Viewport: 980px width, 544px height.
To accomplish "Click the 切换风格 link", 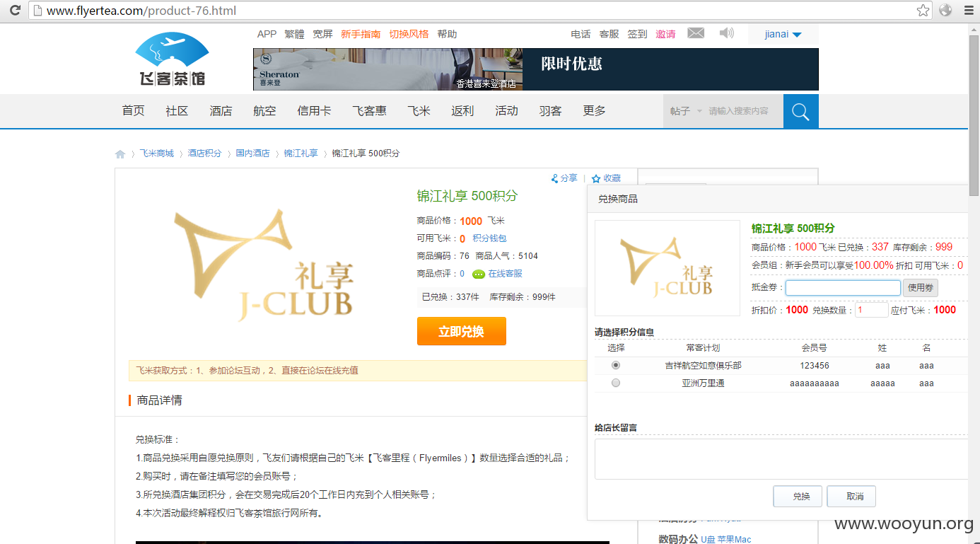I will [x=409, y=34].
